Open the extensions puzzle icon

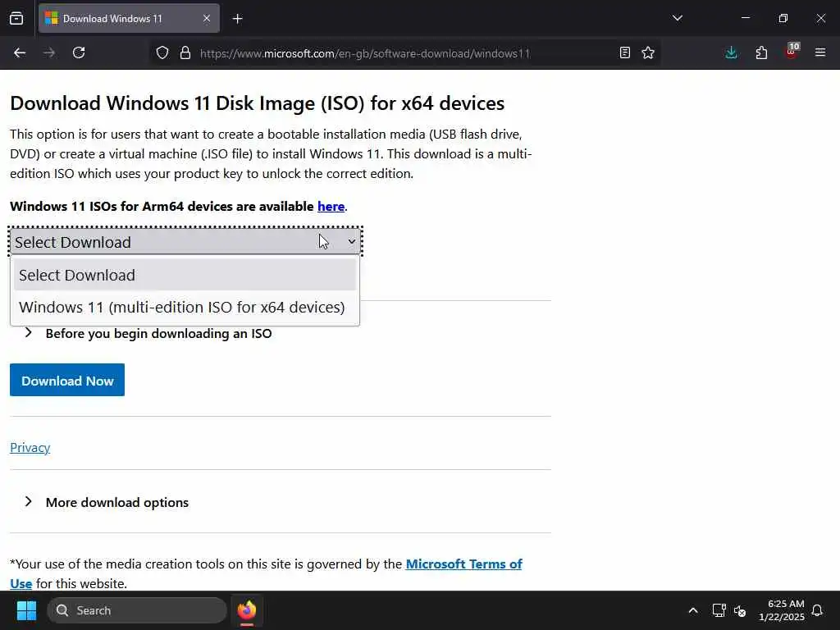tap(761, 52)
